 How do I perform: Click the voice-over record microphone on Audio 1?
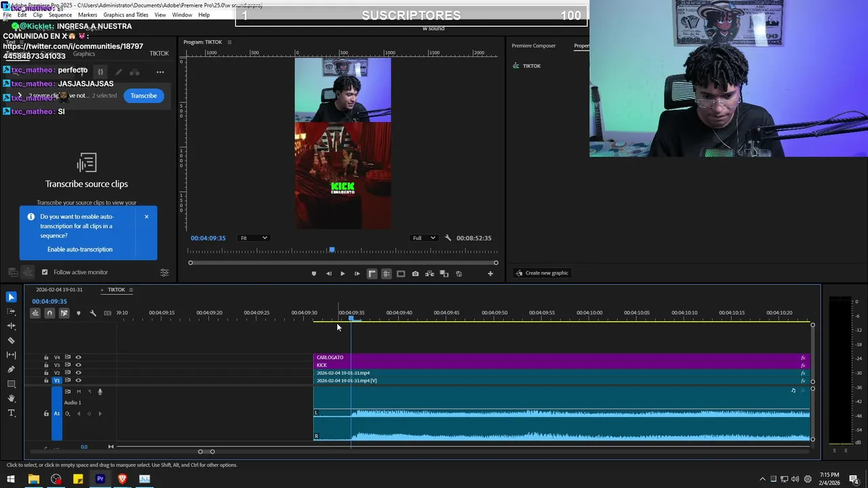click(x=100, y=392)
